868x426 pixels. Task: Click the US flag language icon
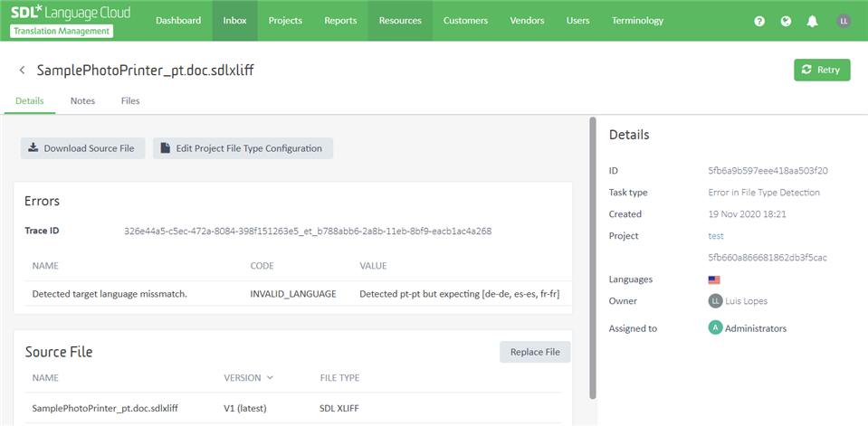tap(713, 280)
